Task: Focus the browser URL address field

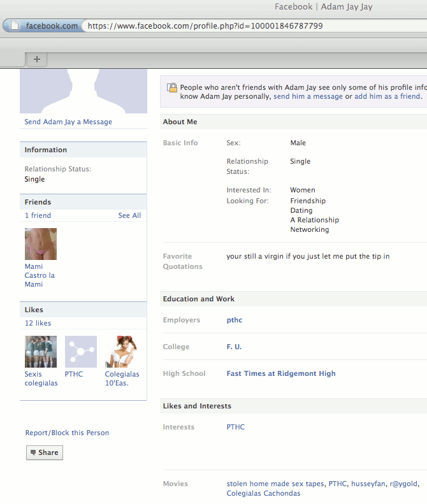Action: (x=256, y=25)
